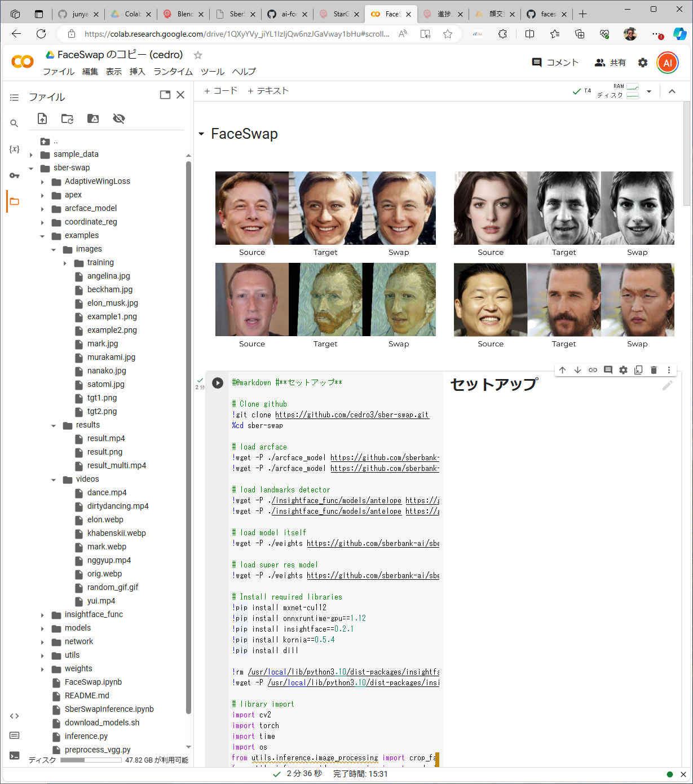Star the FaceSwap notebook title

pos(198,55)
